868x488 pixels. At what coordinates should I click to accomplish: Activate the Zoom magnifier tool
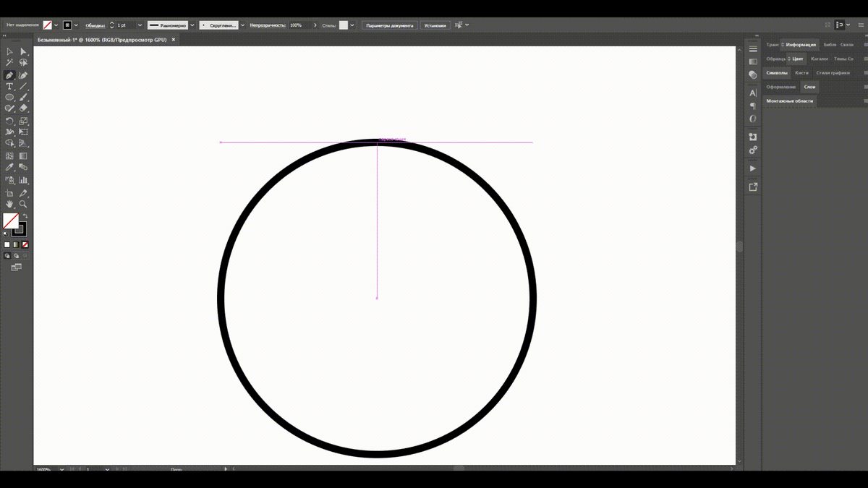click(23, 204)
